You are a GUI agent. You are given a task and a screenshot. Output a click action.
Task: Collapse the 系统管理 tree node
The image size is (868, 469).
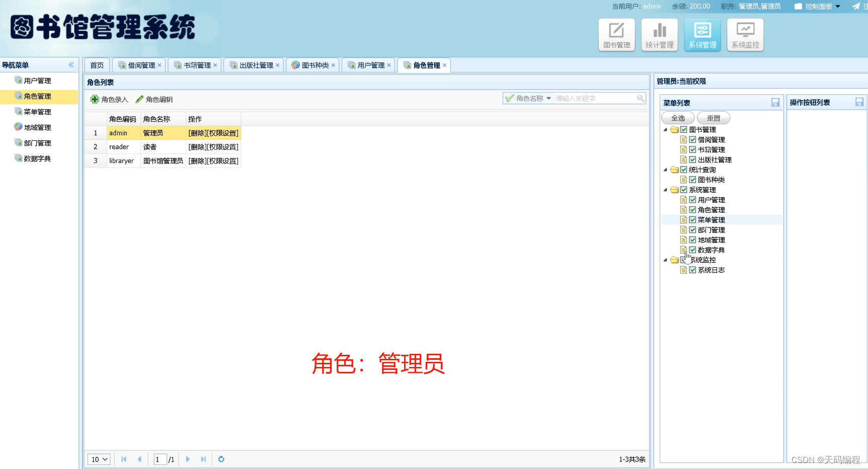tap(666, 190)
